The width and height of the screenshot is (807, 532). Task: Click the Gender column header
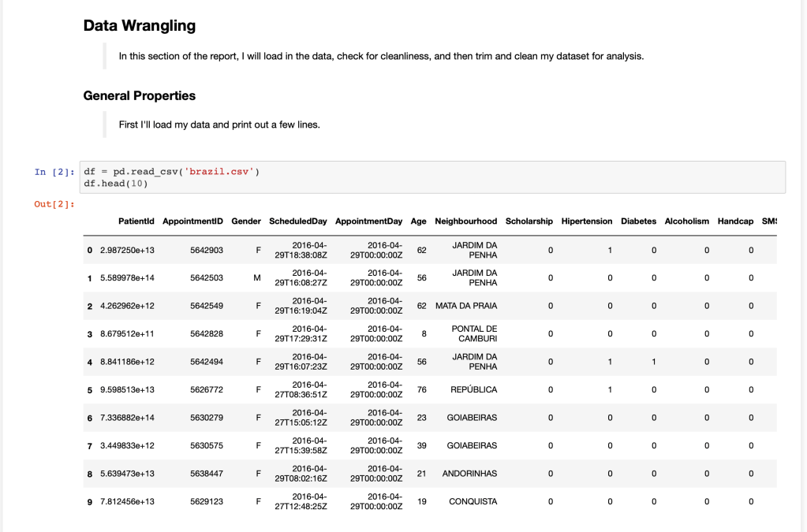(x=246, y=221)
